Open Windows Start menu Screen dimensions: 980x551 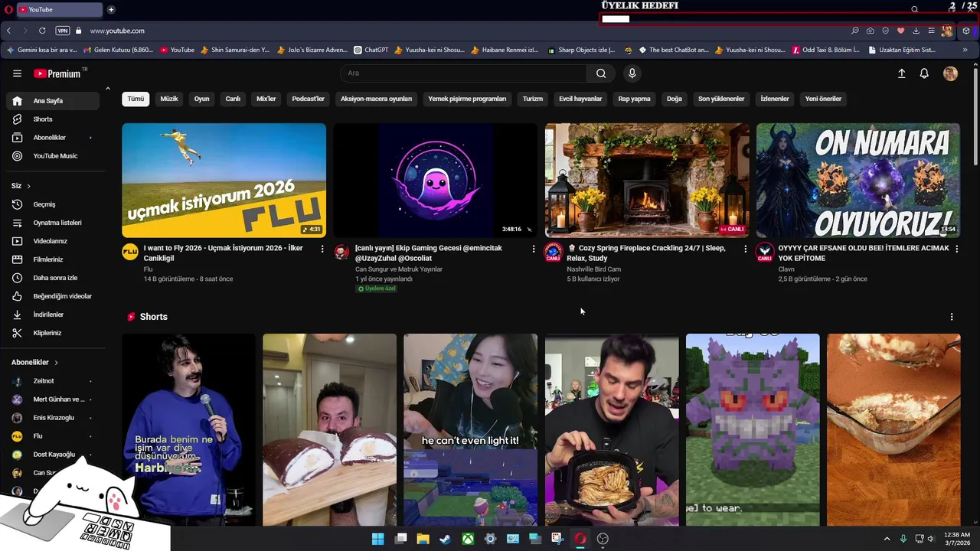[x=377, y=539]
